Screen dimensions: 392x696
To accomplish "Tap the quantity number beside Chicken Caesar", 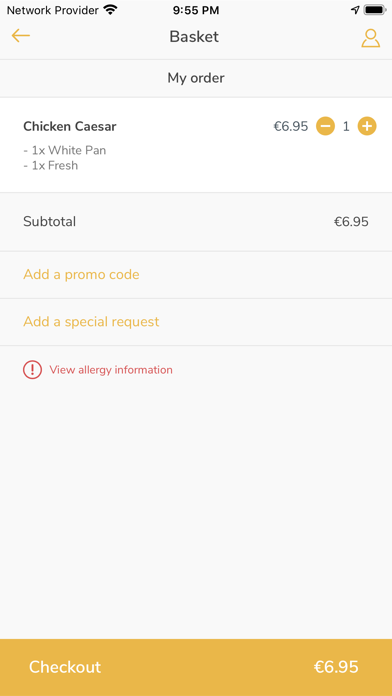I will pos(346,127).
